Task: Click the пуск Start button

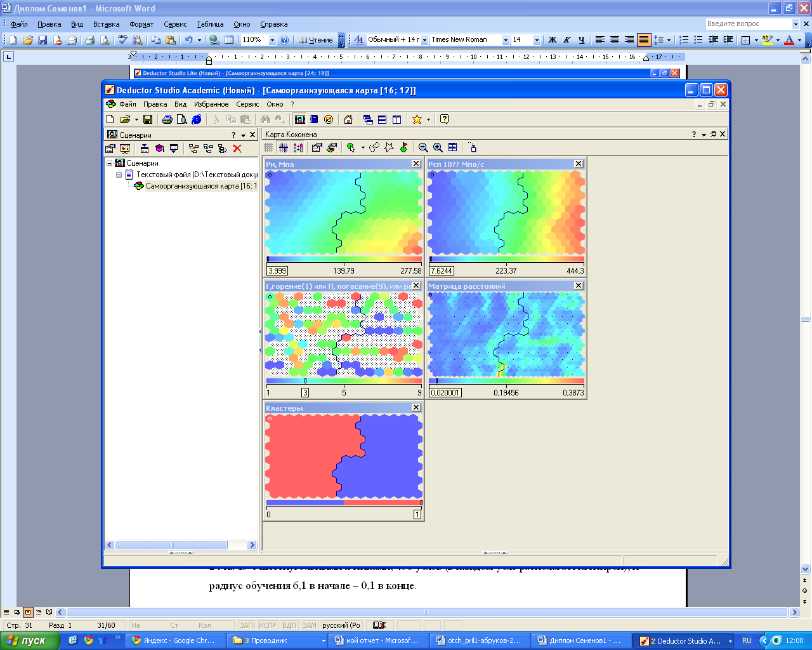Action: pyautogui.click(x=29, y=640)
